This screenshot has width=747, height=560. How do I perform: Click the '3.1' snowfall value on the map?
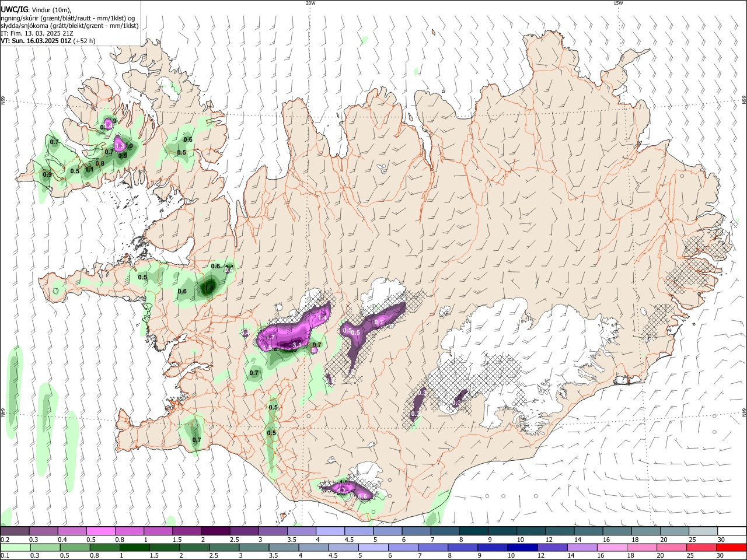pyautogui.click(x=296, y=345)
